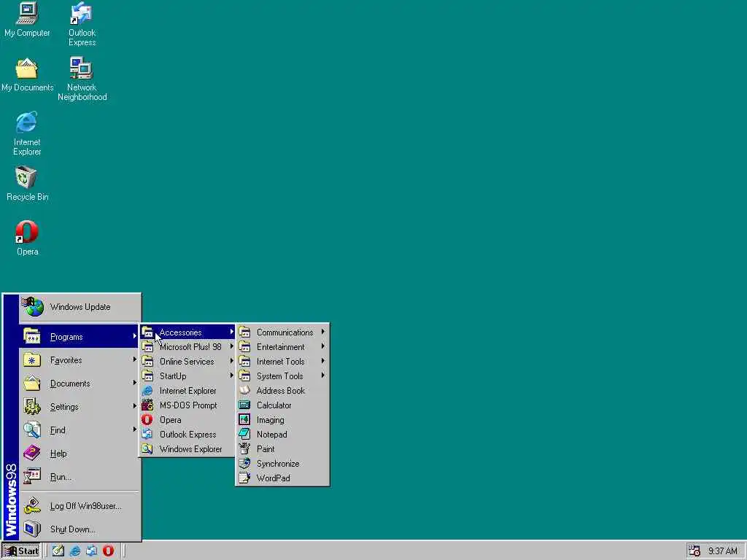The width and height of the screenshot is (747, 560).
Task: Click Shut Down... label
Action: tap(72, 529)
